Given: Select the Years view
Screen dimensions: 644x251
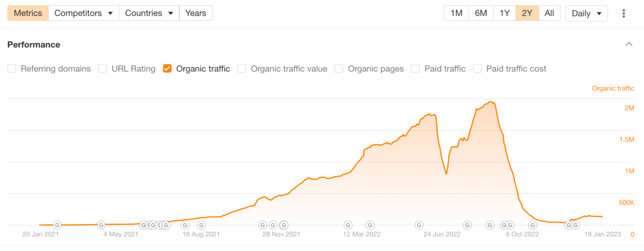Looking at the screenshot, I should coord(196,13).
